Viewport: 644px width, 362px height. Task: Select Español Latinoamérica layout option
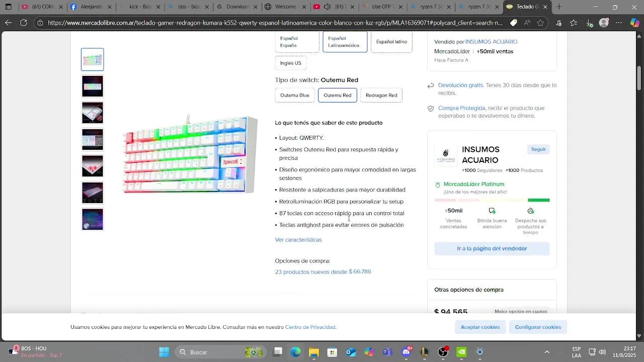[x=345, y=42]
